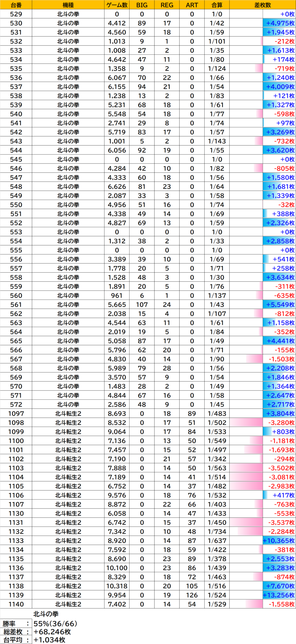The width and height of the screenshot is (296, 644).
Task: Select the ゲーム数 column header
Action: (x=117, y=5)
